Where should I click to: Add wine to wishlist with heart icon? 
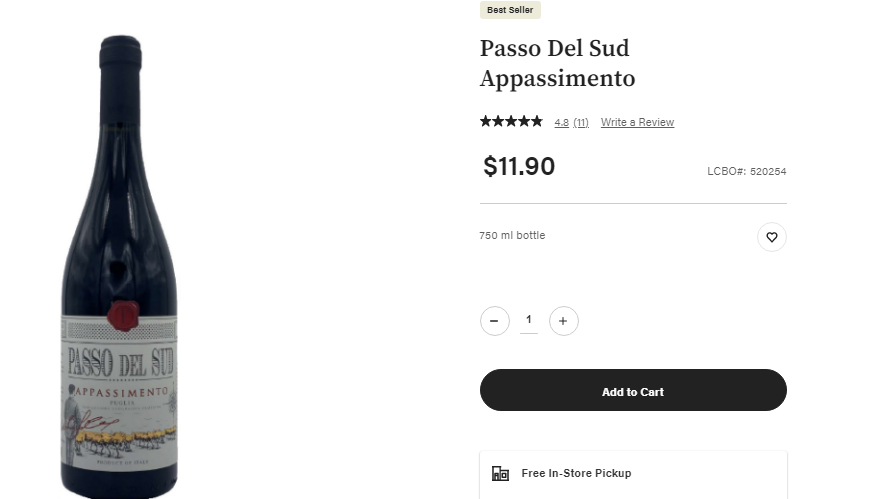click(x=771, y=237)
